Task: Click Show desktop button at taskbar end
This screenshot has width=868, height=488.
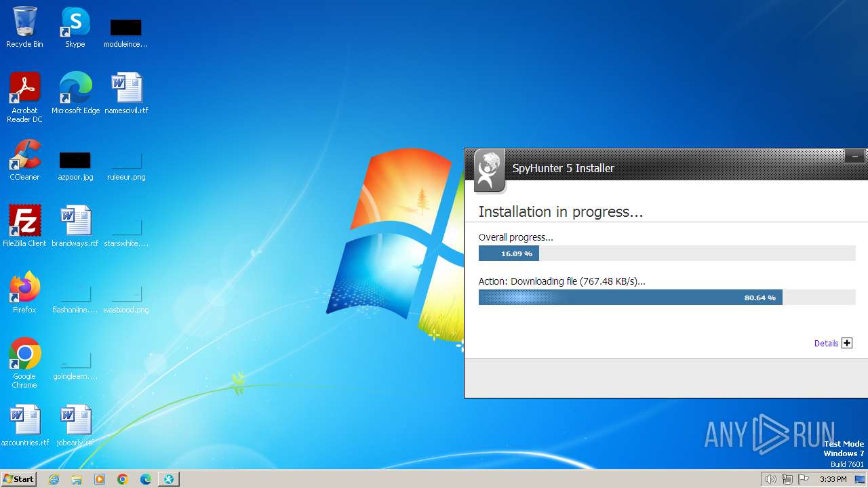Action: (860, 479)
